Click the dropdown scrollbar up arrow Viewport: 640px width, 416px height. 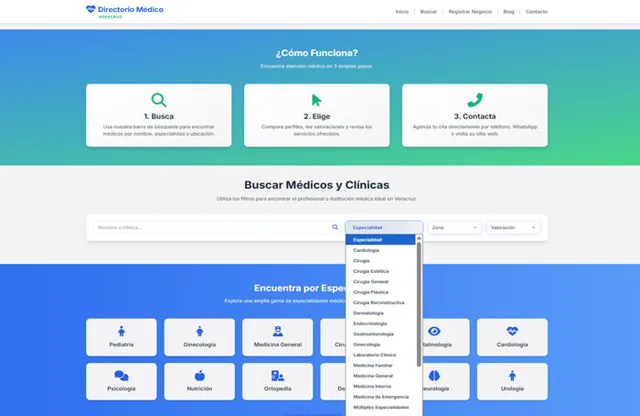419,238
